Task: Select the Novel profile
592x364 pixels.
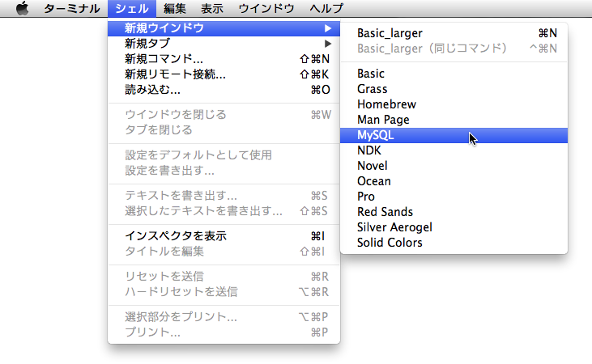Action: pos(454,166)
